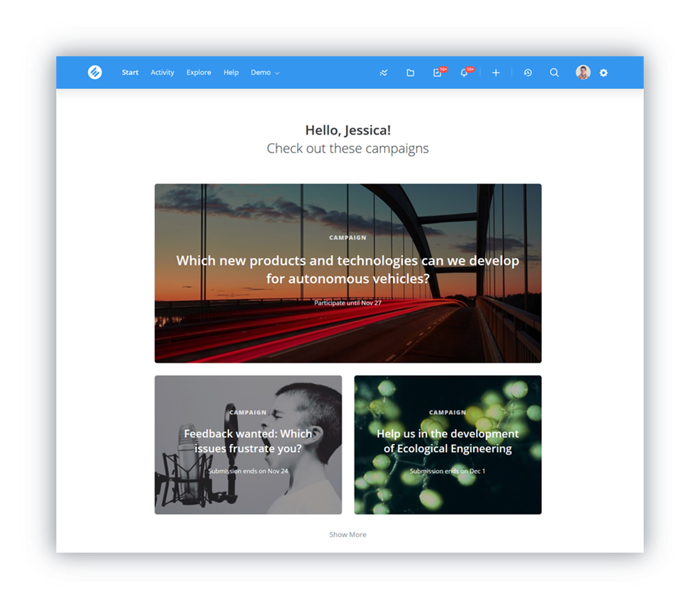Expand the Demo dropdown menu
The height and width of the screenshot is (609, 700).
[x=265, y=72]
